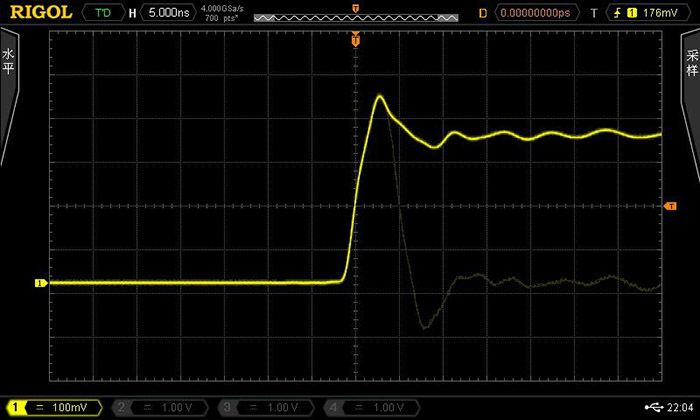Image resolution: width=700 pixels, height=420 pixels.
Task: Click the waveform memory overview bar
Action: 355,18
